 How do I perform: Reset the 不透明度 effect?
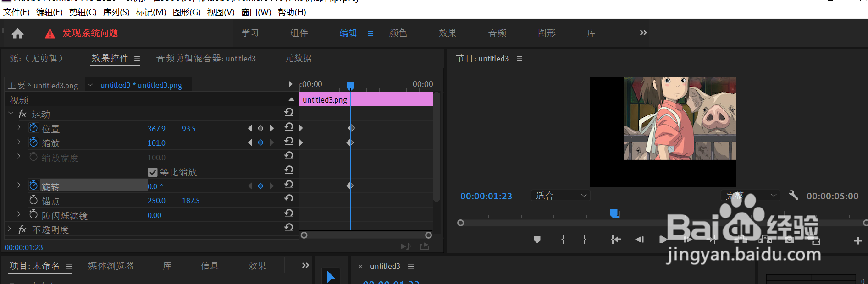pos(288,228)
